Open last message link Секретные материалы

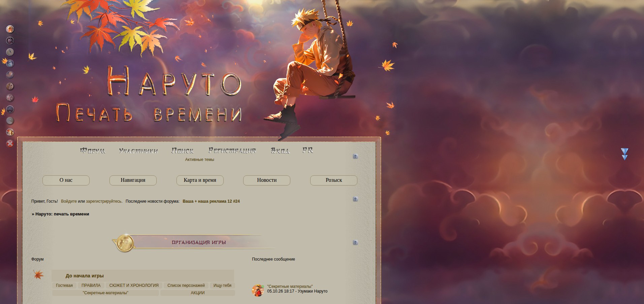290,286
